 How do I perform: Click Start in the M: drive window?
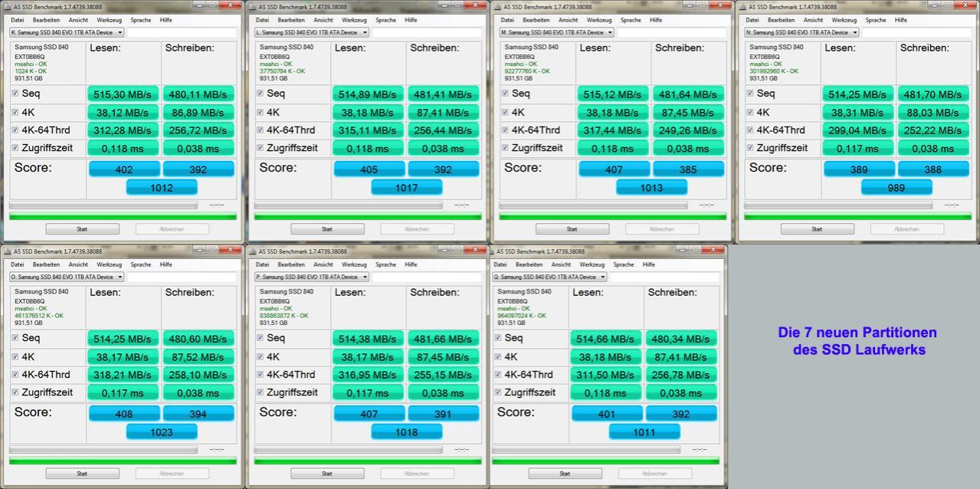[x=572, y=228]
